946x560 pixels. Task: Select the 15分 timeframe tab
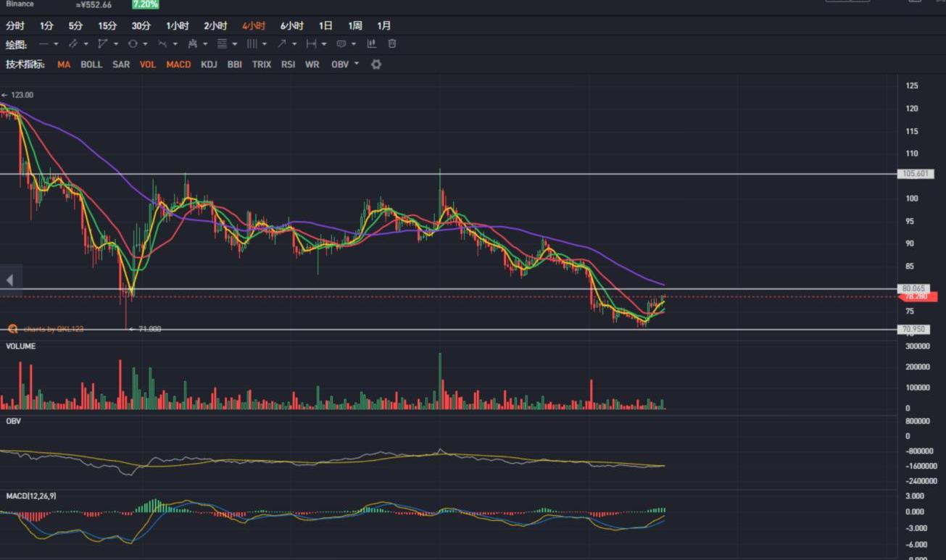click(x=107, y=26)
